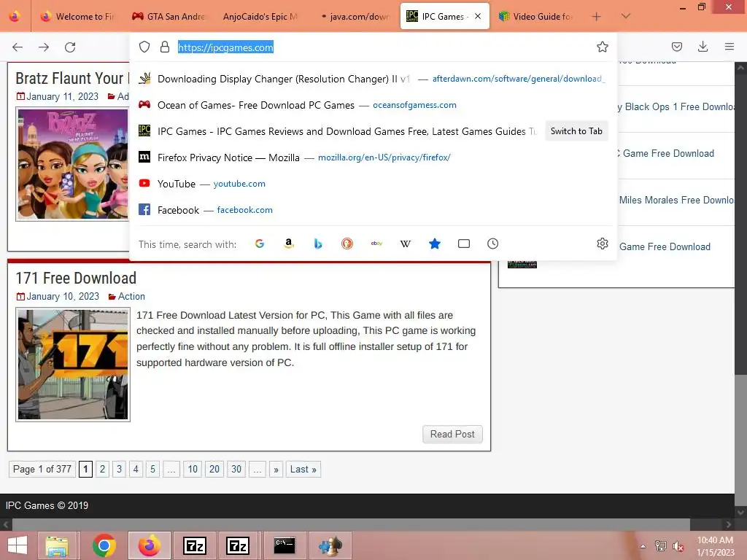This screenshot has width=747, height=560.
Task: Open the Downloads panel arrow
Action: click(703, 47)
